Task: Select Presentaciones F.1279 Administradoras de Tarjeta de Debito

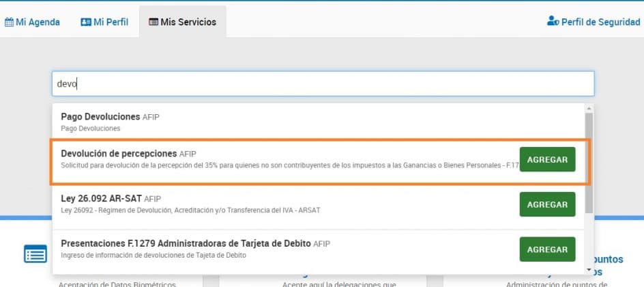Action: [x=186, y=243]
